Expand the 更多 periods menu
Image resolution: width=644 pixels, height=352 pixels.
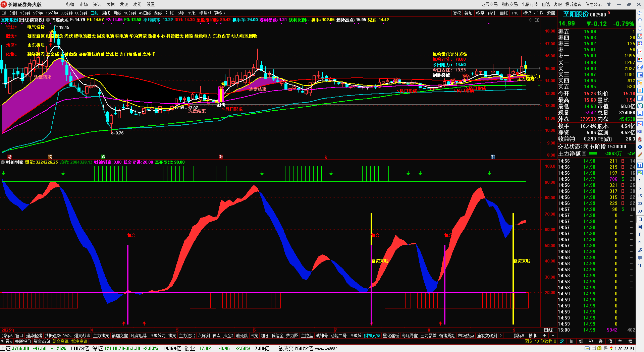click(220, 13)
